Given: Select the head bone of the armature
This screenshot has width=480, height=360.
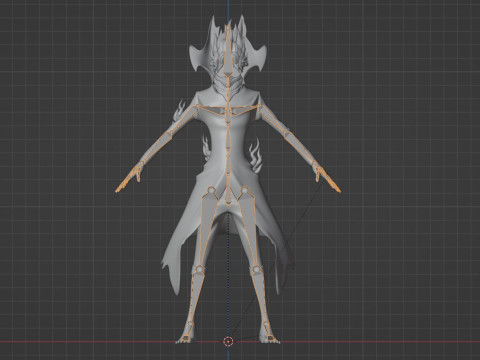Looking at the screenshot, I should (x=228, y=51).
